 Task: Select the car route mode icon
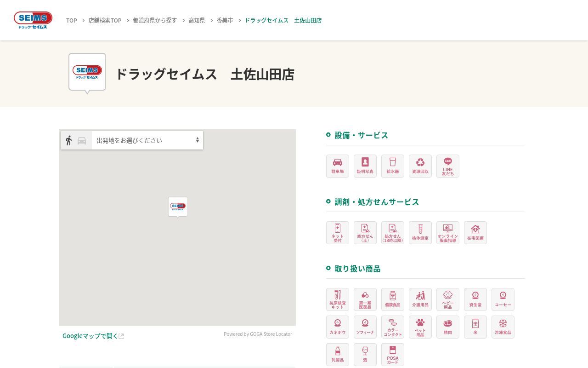click(x=82, y=141)
